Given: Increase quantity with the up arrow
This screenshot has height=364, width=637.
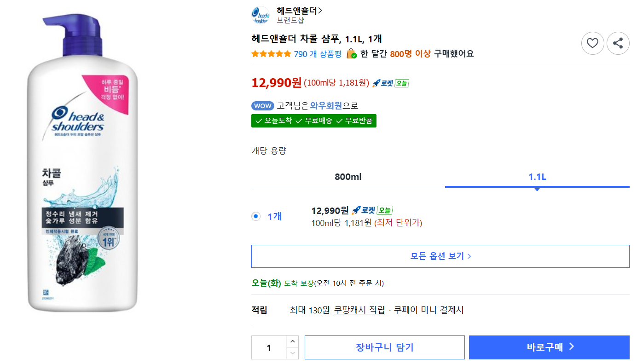Looking at the screenshot, I should [292, 341].
